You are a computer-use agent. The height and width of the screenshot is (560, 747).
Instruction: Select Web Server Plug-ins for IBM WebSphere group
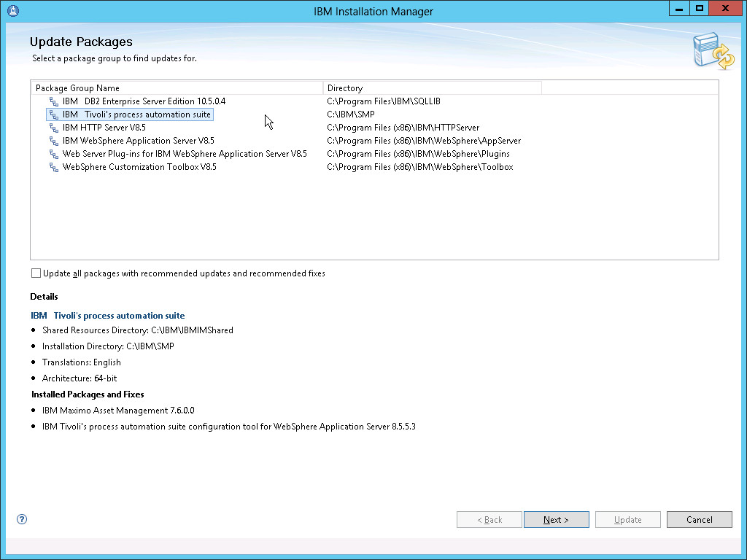(185, 154)
